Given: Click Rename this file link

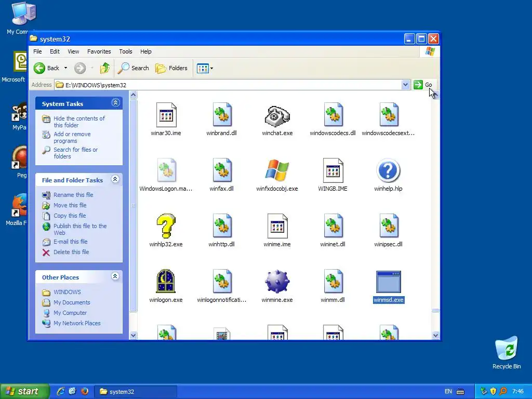Looking at the screenshot, I should point(73,195).
